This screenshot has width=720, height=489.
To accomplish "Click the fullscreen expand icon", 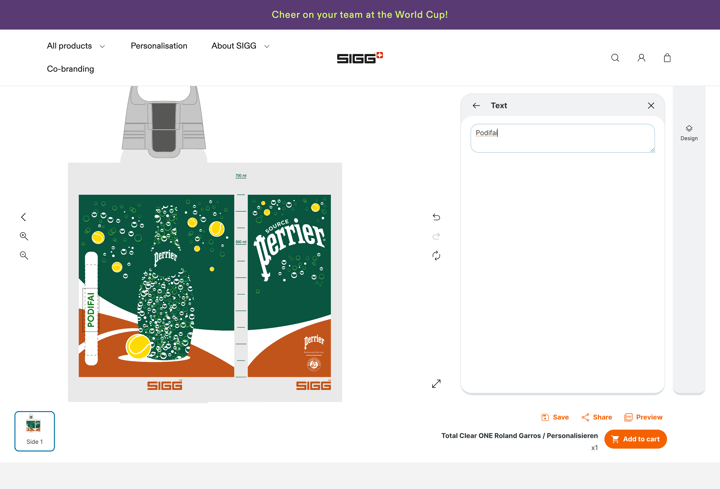I will click(x=436, y=383).
